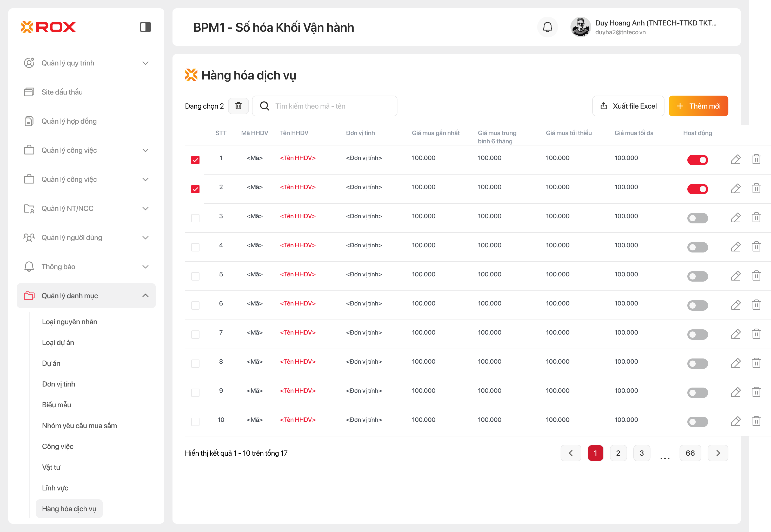This screenshot has height=532, width=771.
Task: Click the Thêm mới button
Action: (x=698, y=106)
